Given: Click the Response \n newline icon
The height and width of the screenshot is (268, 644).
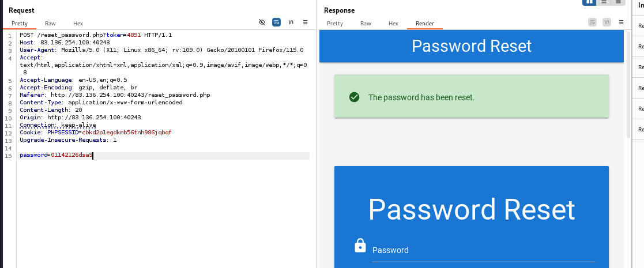Looking at the screenshot, I should pos(607,22).
